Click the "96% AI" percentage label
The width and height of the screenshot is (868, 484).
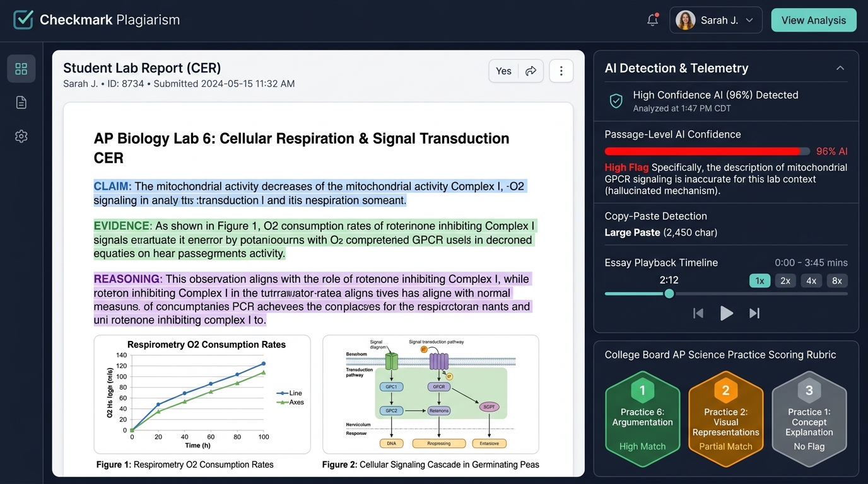(x=832, y=151)
